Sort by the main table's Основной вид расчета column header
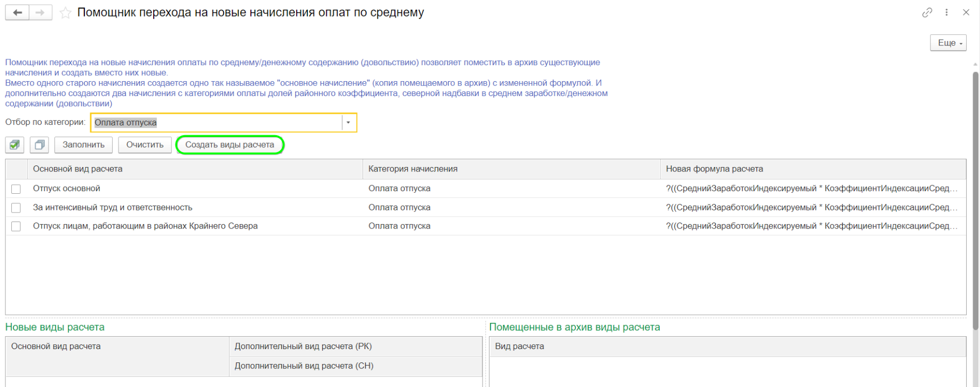Viewport: 980px width, 387px height. [x=195, y=169]
